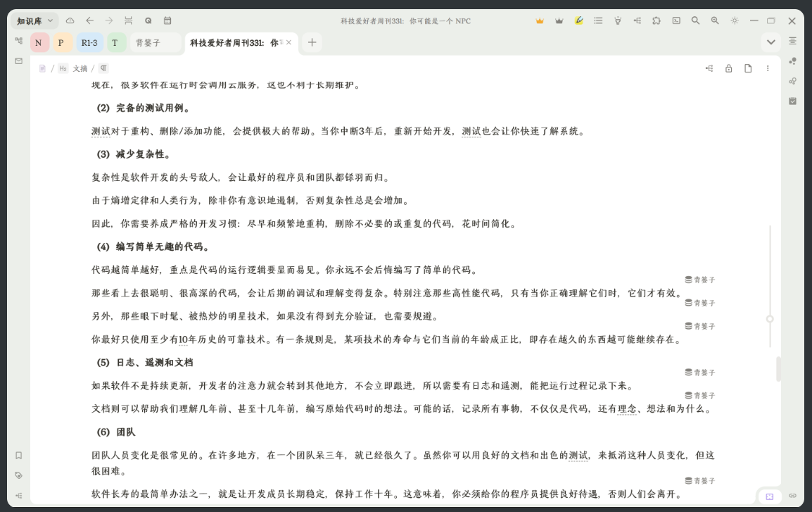Expand the tab list chevron dropdown
This screenshot has height=512, width=812.
(x=771, y=42)
